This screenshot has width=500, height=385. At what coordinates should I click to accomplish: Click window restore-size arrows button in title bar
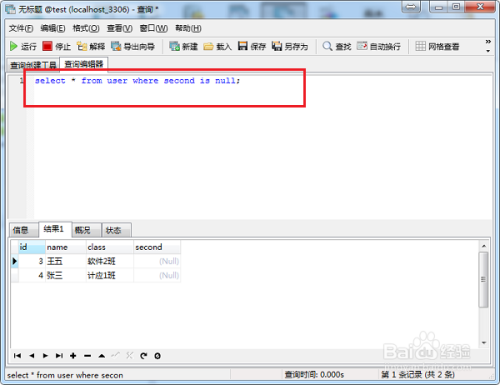(x=411, y=7)
